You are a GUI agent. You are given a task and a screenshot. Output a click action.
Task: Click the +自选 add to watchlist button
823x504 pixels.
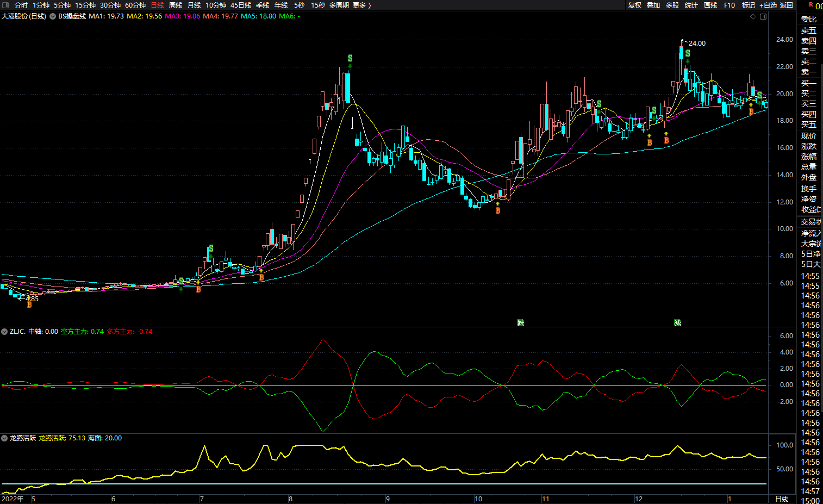point(768,5)
